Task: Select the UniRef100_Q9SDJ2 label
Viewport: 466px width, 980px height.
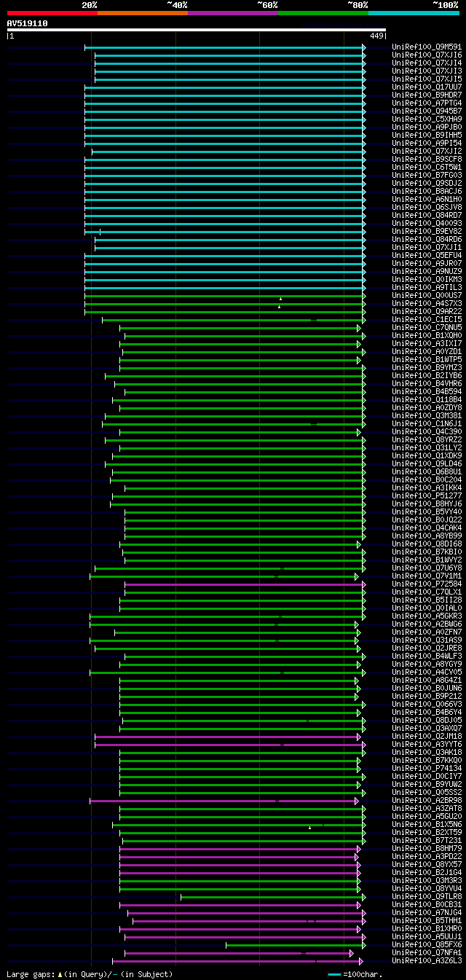Action: (x=427, y=184)
